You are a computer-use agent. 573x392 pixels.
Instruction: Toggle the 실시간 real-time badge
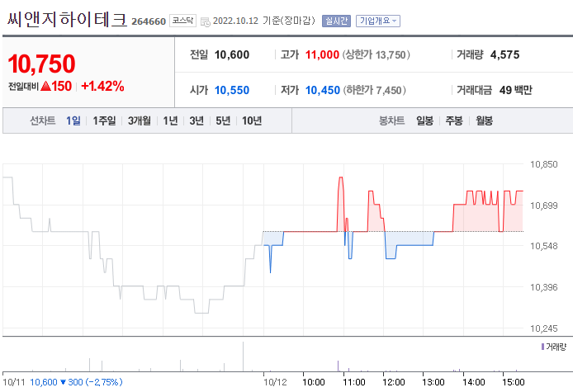[336, 21]
